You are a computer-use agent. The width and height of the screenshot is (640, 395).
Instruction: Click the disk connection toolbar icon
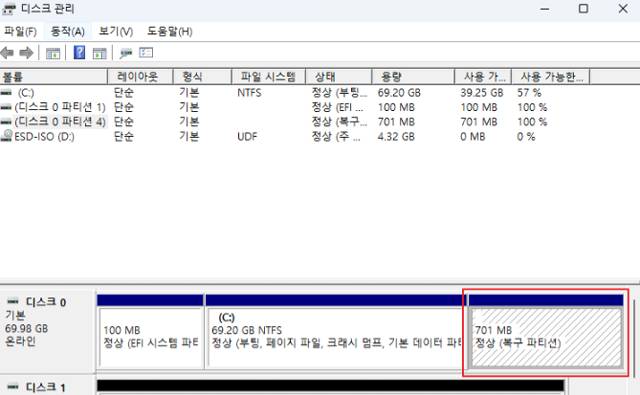126,53
